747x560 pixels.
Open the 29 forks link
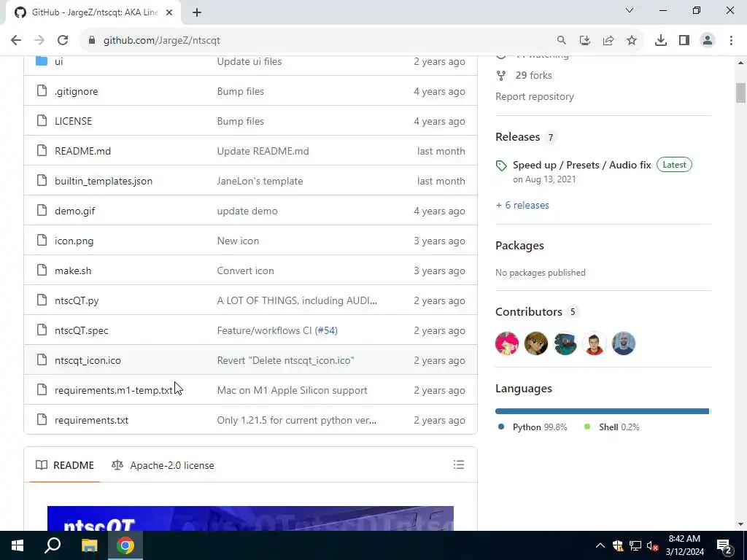[x=533, y=75]
